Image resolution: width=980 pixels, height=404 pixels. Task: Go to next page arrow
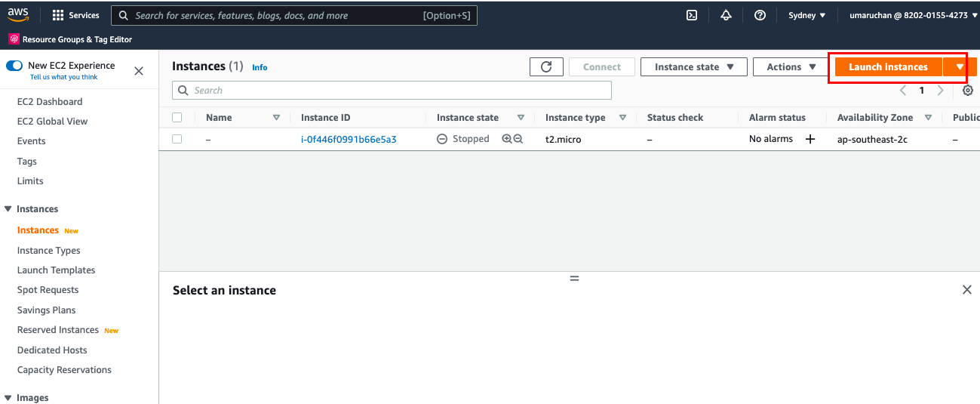point(940,91)
